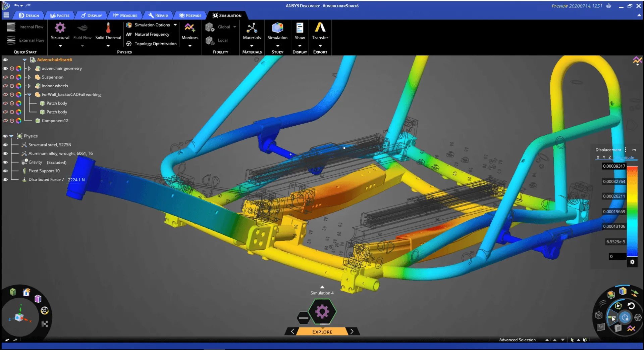Image resolution: width=644 pixels, height=350 pixels.
Task: Switch to the Measure tab
Action: 125,15
